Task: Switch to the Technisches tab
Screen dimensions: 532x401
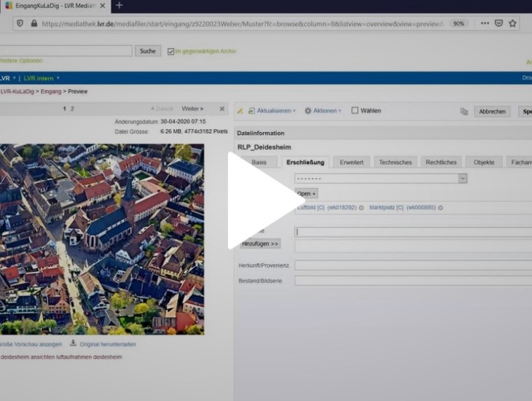Action: [x=395, y=162]
